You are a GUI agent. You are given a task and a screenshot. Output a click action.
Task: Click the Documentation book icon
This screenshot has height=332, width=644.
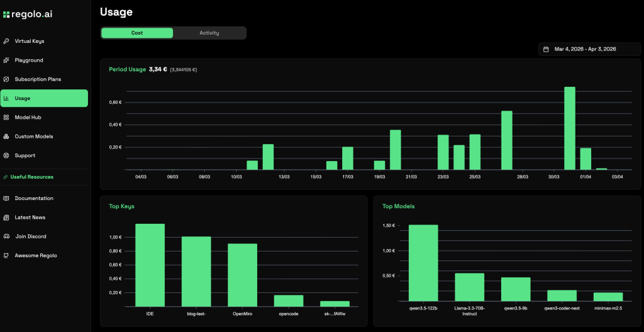6,199
